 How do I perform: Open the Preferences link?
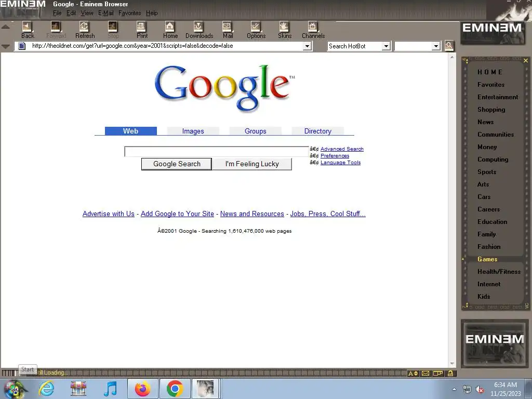point(335,156)
